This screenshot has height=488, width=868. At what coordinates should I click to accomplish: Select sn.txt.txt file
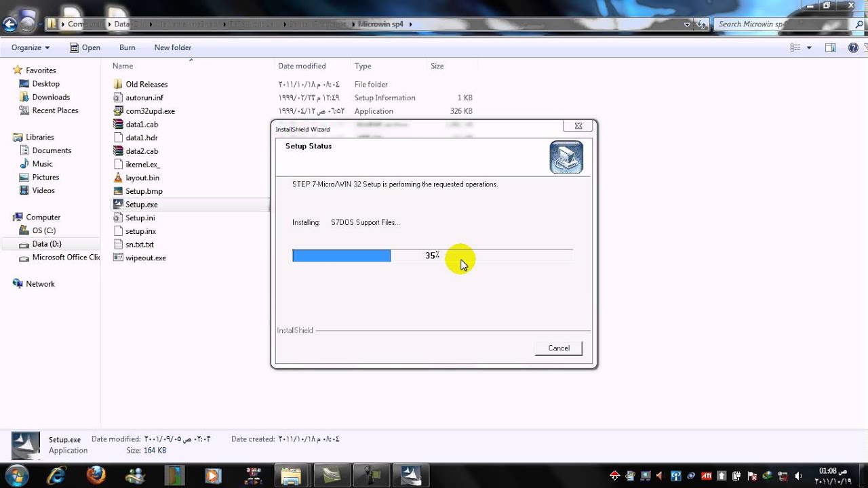(139, 245)
